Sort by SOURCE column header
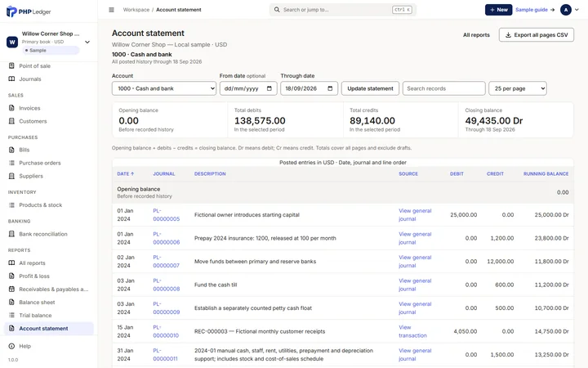The width and height of the screenshot is (588, 368). click(x=408, y=173)
